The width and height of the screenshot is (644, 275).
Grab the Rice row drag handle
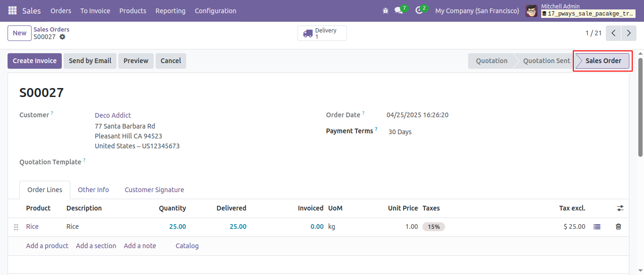tap(16, 227)
